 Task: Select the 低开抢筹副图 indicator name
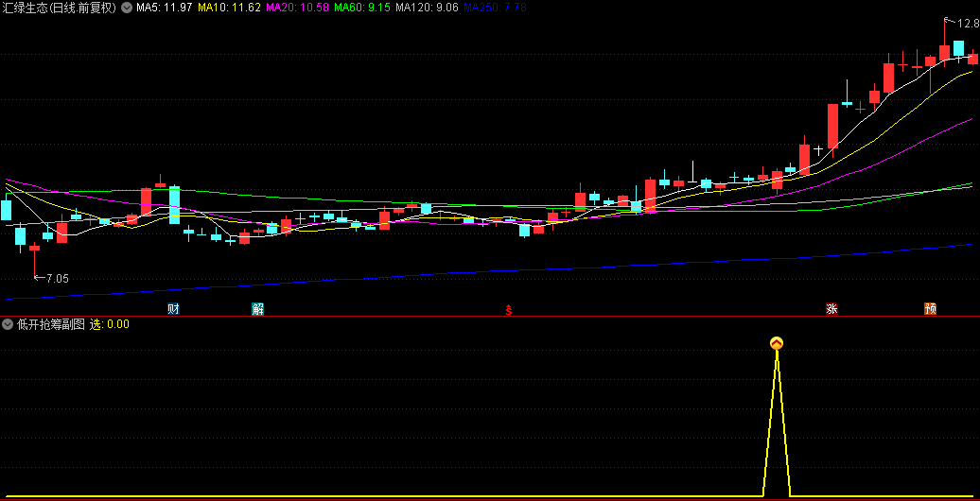51,324
